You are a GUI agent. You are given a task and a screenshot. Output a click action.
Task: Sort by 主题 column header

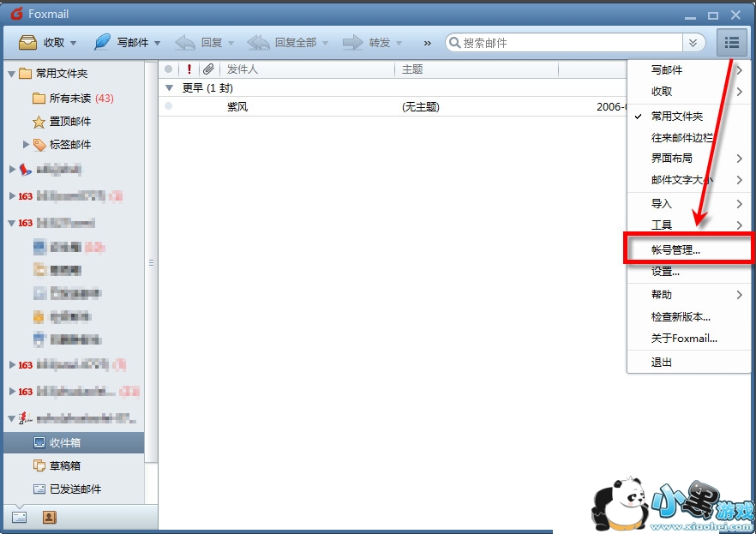pyautogui.click(x=477, y=69)
